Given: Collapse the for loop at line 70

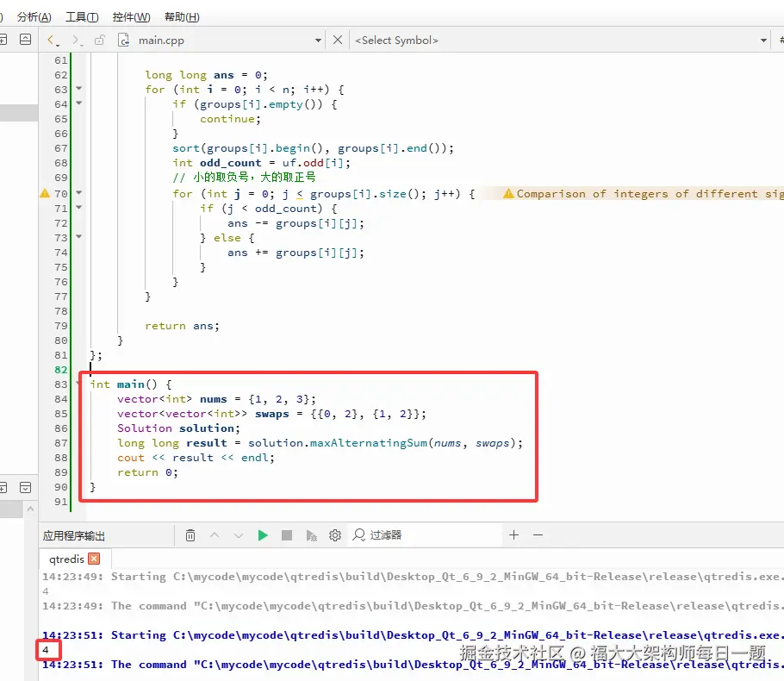Looking at the screenshot, I should (79, 192).
